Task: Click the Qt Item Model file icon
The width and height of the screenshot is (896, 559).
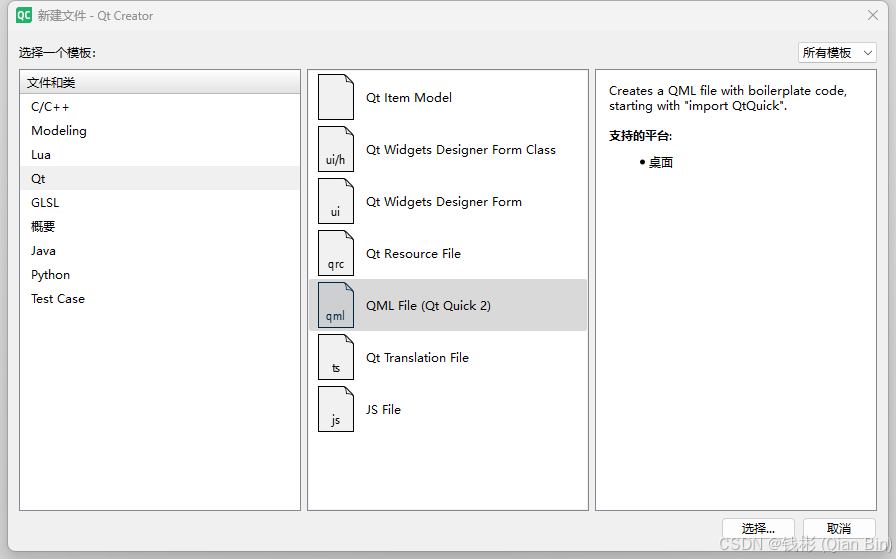Action: (x=336, y=97)
